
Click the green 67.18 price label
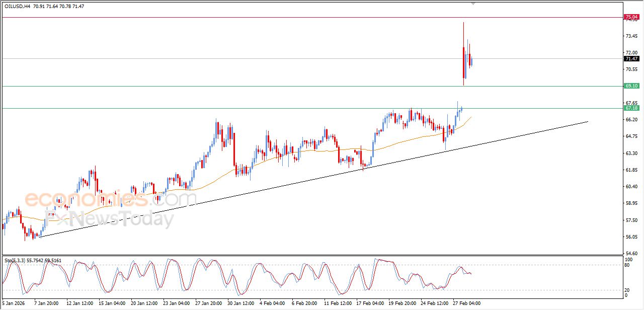coord(631,108)
